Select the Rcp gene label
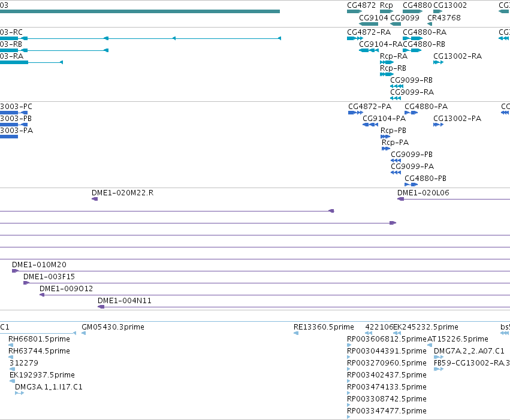This screenshot has height=420, width=510. pyautogui.click(x=387, y=5)
